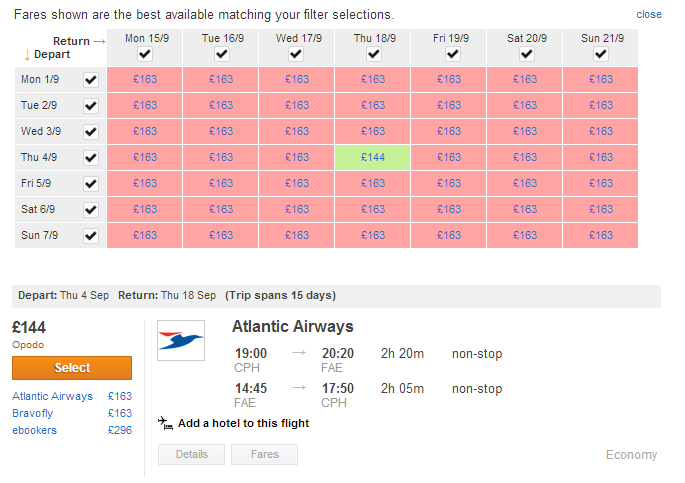Click the hotel-plane icon beside Add a hotel

(166, 423)
